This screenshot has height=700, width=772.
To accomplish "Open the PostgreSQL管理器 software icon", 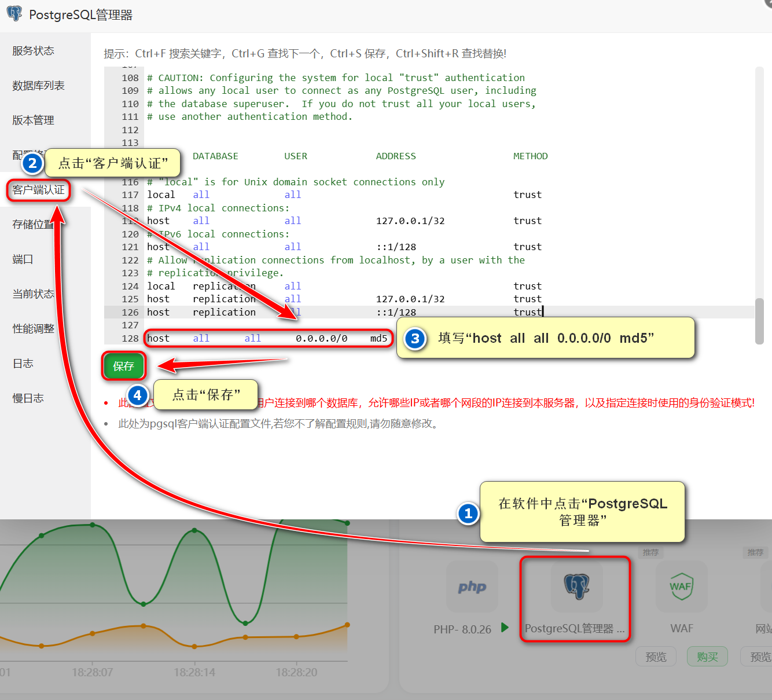I will 577,586.
